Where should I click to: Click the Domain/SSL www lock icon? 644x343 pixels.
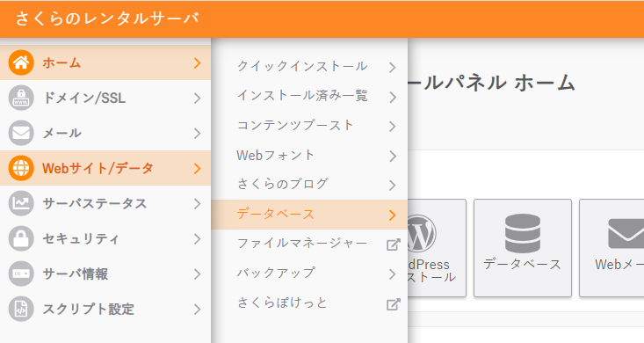click(21, 98)
